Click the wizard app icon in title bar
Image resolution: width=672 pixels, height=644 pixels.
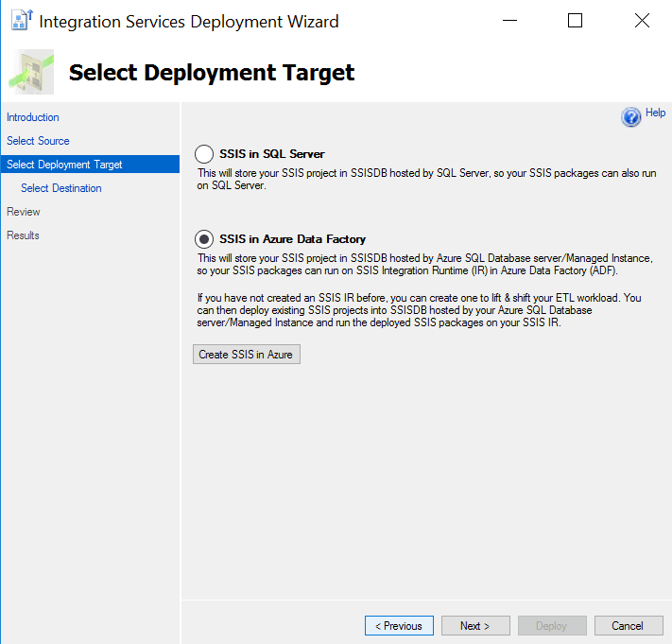[x=21, y=20]
